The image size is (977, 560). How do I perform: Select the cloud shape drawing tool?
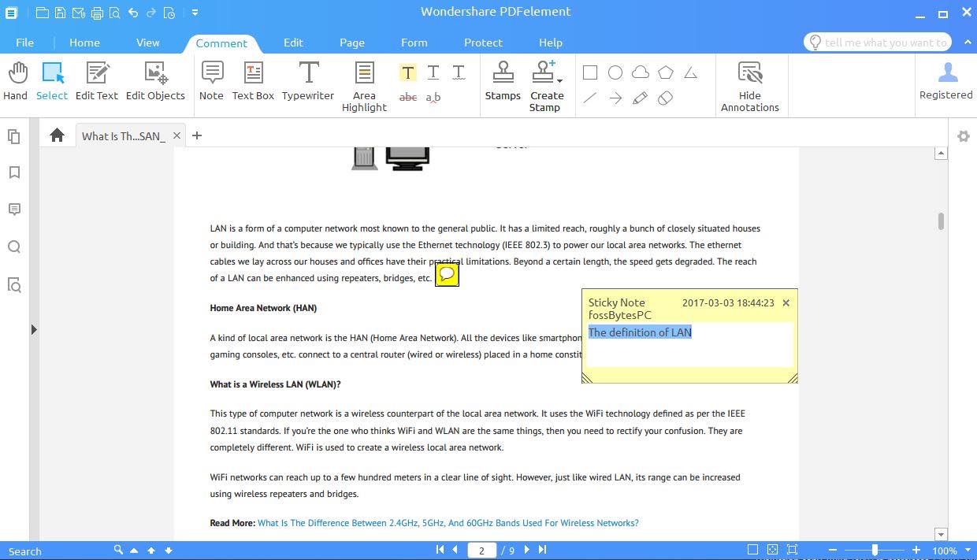pyautogui.click(x=641, y=72)
